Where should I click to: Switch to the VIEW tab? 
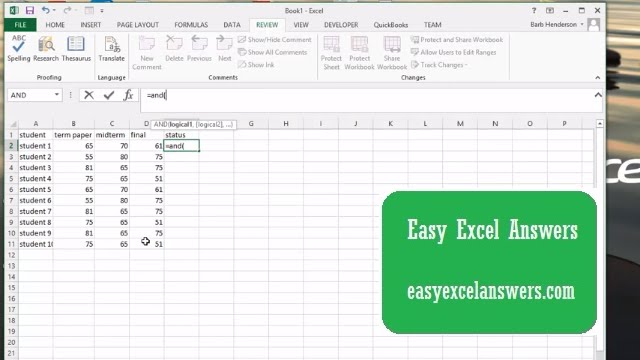301,25
